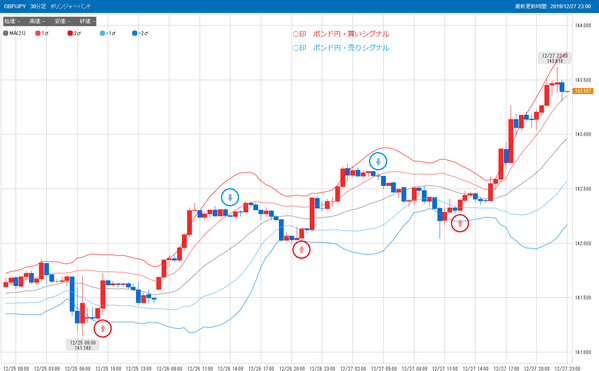Click the 始値 open price field

13,21
